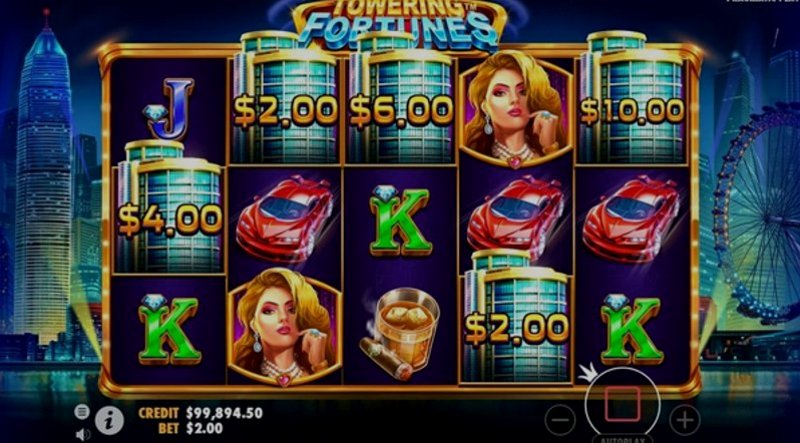
Task: Select the whiskey glass and cigar symbol
Action: [401, 334]
